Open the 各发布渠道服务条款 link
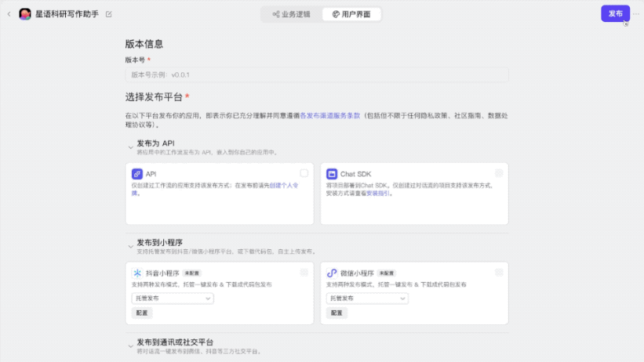This screenshot has height=362, width=644. [329, 115]
